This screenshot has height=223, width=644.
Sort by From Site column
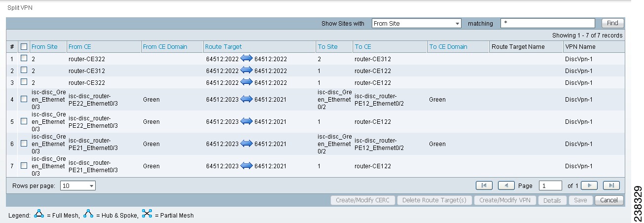[44, 47]
